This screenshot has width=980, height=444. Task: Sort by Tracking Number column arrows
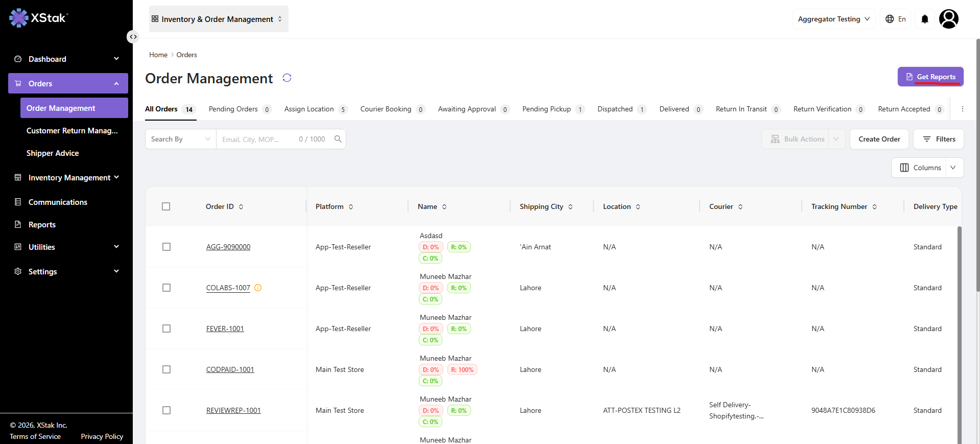(x=874, y=206)
